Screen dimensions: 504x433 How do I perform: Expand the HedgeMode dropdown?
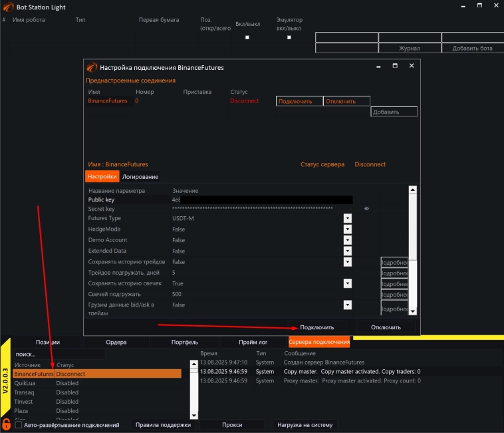[x=347, y=229]
